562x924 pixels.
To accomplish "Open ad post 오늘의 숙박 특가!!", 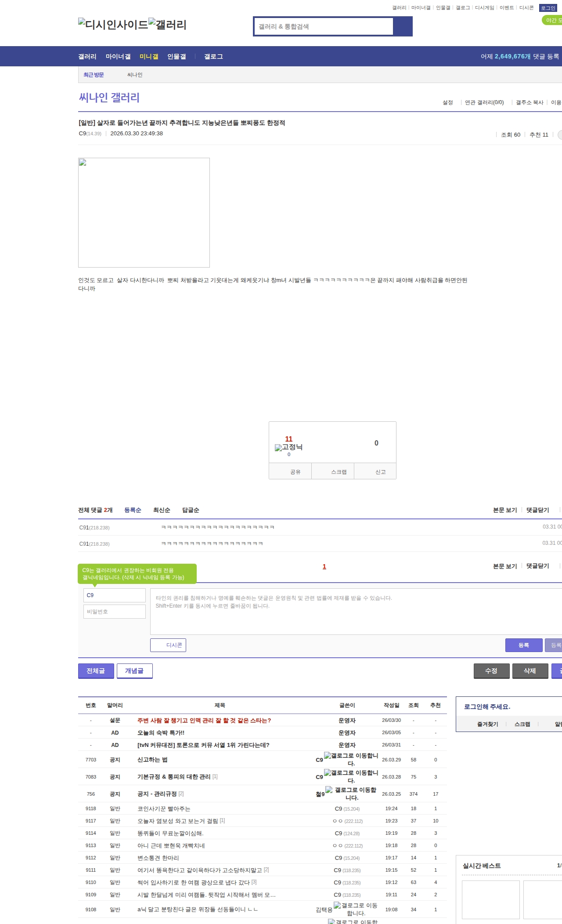I will pyautogui.click(x=161, y=733).
